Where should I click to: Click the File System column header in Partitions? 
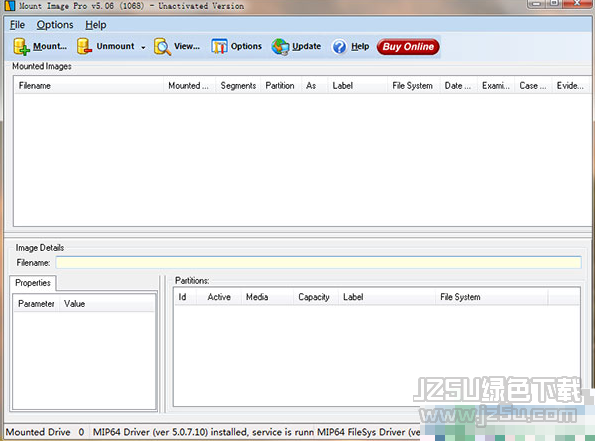pyautogui.click(x=492, y=297)
